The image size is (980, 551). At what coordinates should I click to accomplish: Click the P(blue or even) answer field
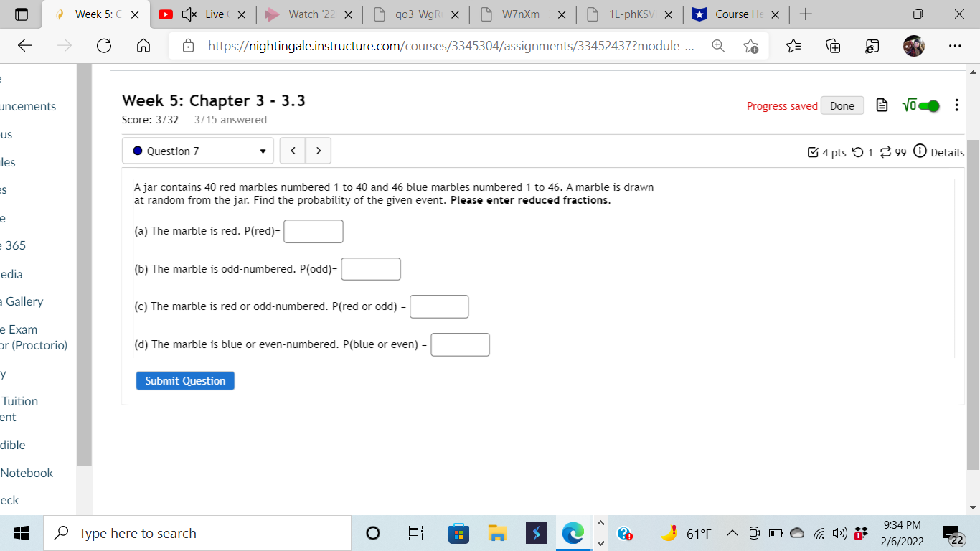tap(460, 344)
